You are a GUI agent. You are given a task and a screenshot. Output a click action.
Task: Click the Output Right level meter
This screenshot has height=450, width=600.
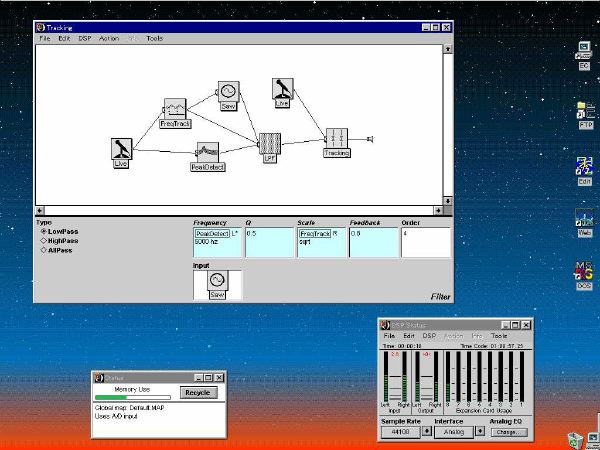tap(436, 377)
